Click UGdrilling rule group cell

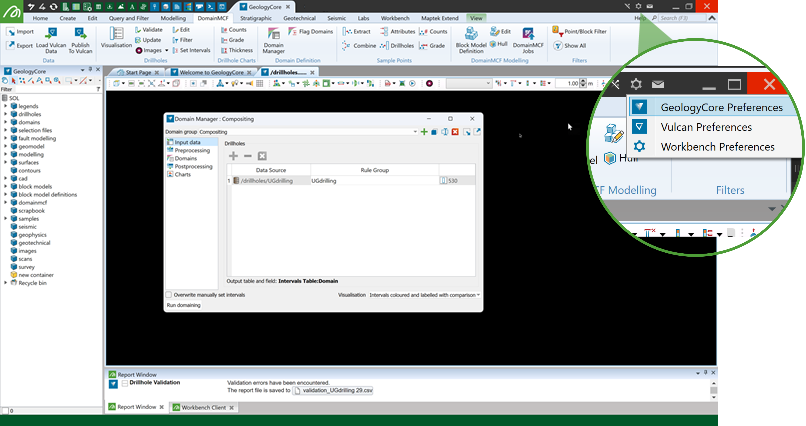(374, 181)
